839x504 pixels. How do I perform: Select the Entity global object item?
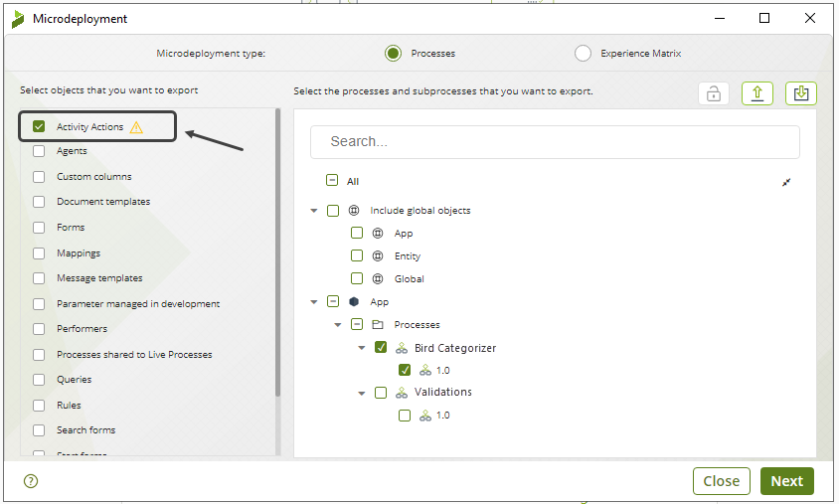(x=407, y=256)
